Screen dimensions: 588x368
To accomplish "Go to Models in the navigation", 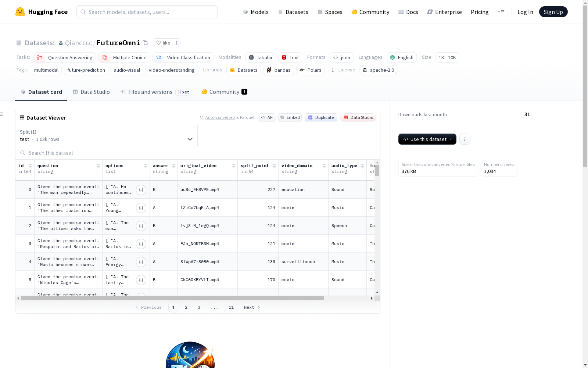I will pyautogui.click(x=256, y=12).
